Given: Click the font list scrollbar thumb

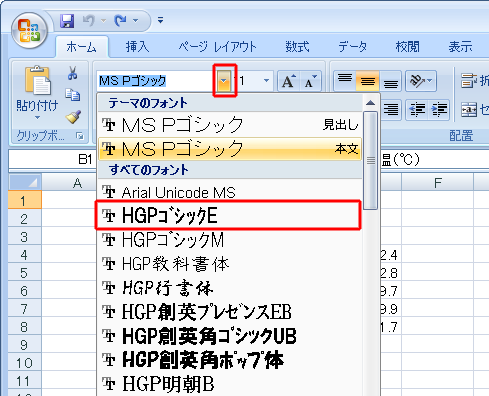Looking at the screenshot, I should (370, 161).
